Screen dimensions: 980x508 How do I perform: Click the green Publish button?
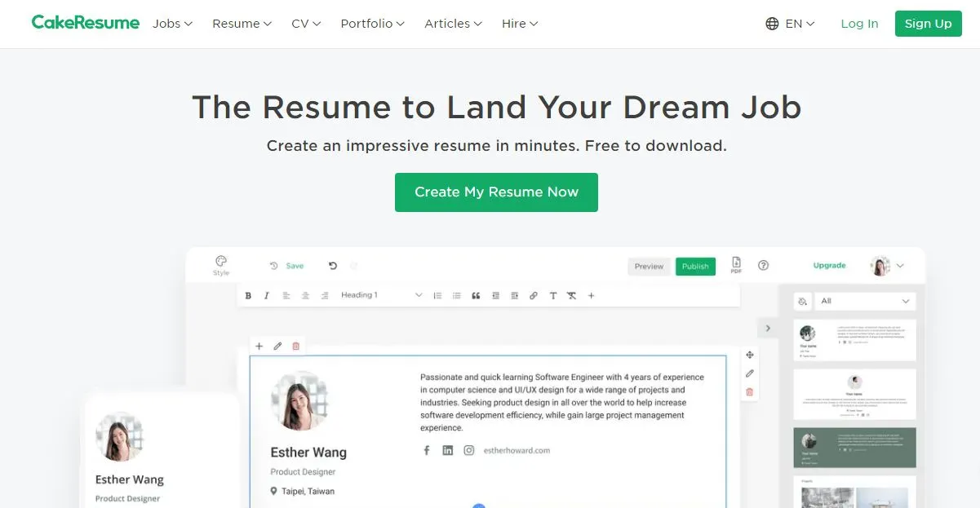(695, 266)
